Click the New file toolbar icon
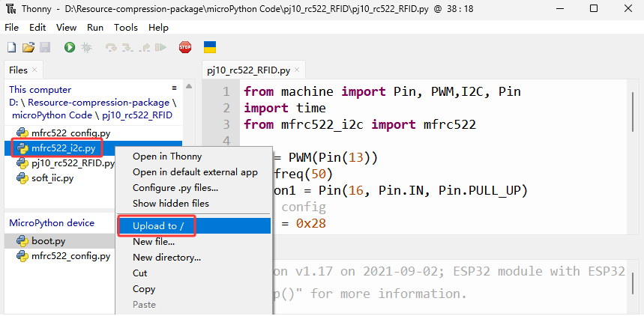 click(12, 48)
